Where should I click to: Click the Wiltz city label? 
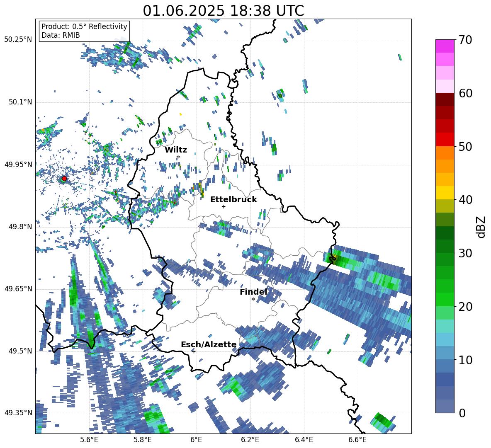176,150
